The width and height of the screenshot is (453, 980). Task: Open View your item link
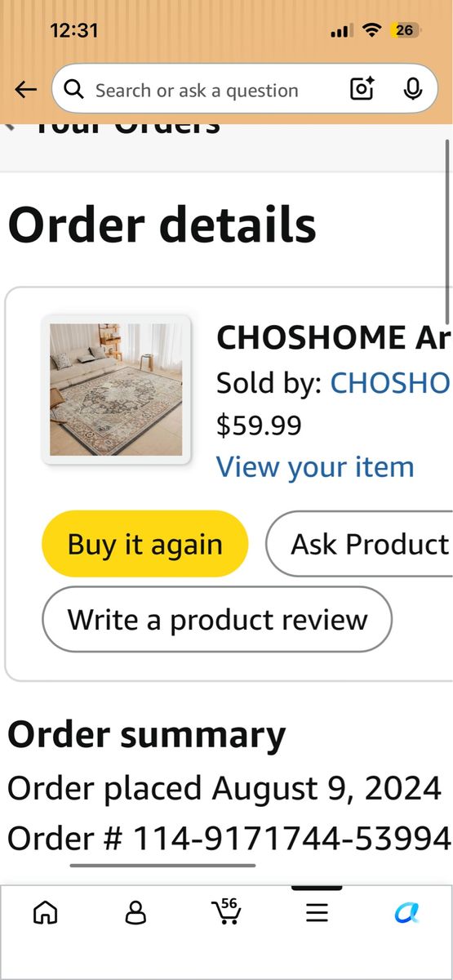coord(315,467)
